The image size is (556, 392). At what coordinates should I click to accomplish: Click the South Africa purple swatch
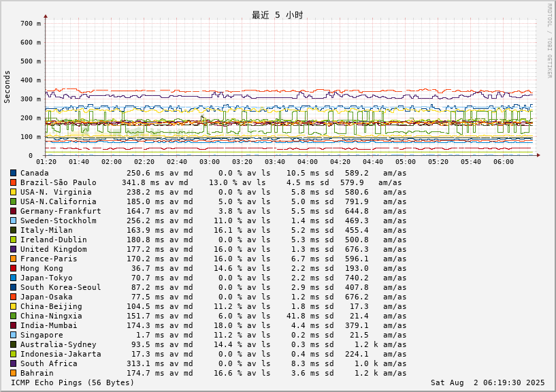tap(14, 363)
